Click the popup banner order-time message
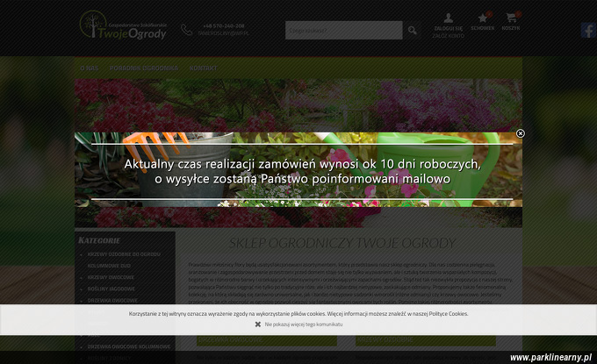This screenshot has width=597, height=364. 303,171
